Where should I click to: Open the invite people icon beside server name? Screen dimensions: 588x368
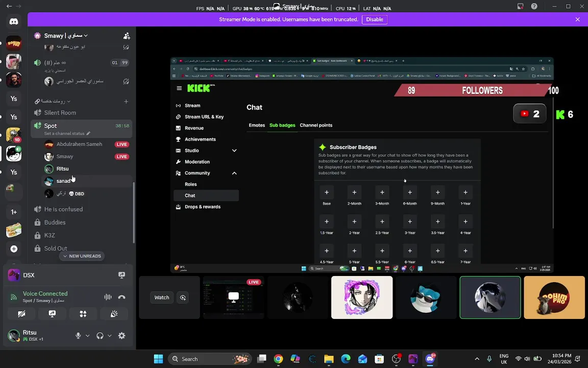127,36
